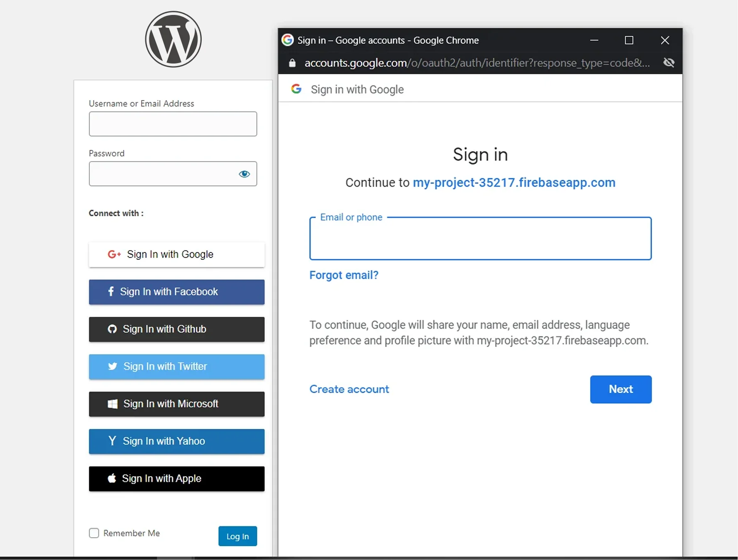Open the Forgot email? link

pos(344,275)
